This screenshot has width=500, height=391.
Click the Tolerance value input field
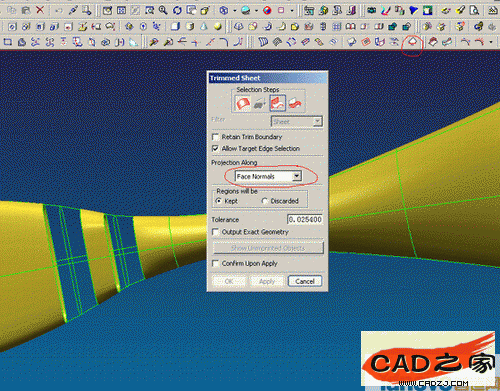click(x=305, y=219)
